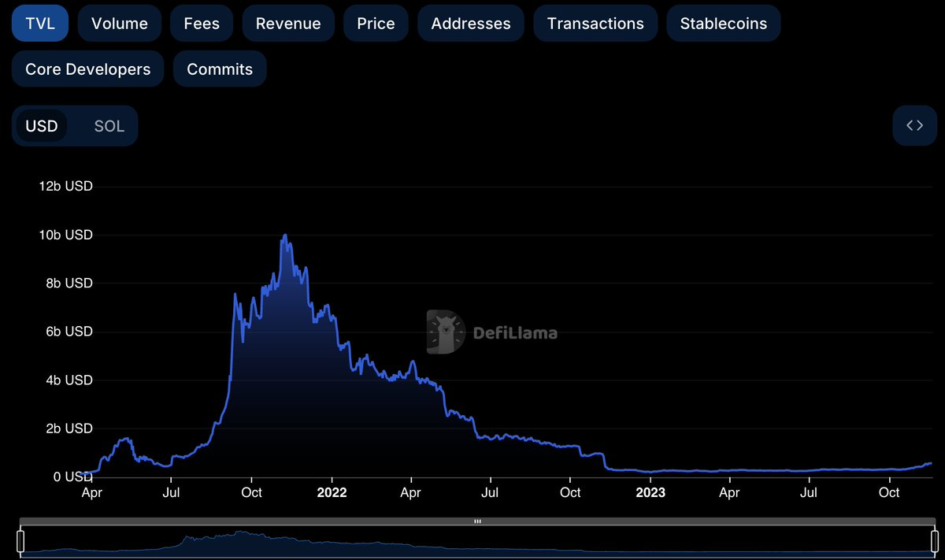Click the 2023 label on time axis
Image resolution: width=945 pixels, height=560 pixels.
[650, 492]
